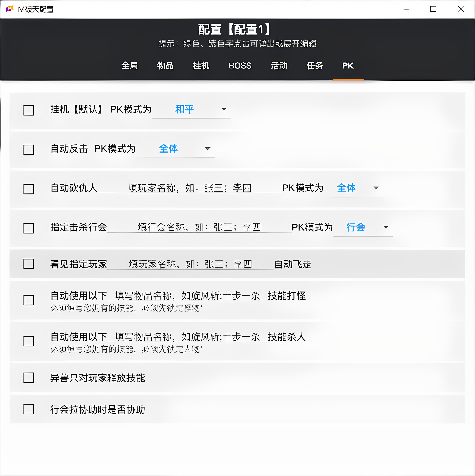This screenshot has height=476, width=475.
Task: Maximize the M破天配置 window
Action: point(433,9)
